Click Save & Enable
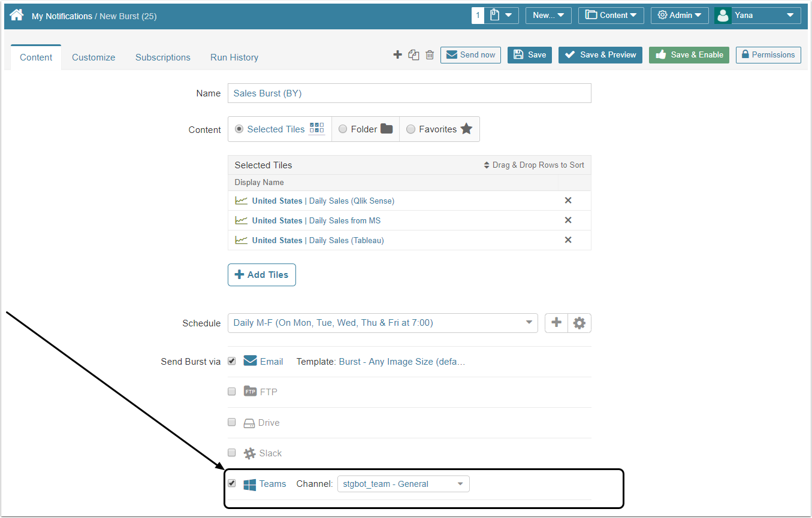 point(689,55)
